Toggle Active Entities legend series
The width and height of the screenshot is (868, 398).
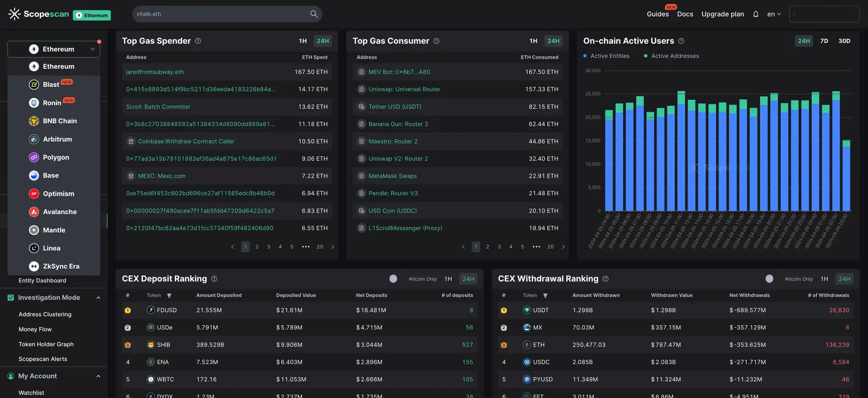pyautogui.click(x=606, y=56)
